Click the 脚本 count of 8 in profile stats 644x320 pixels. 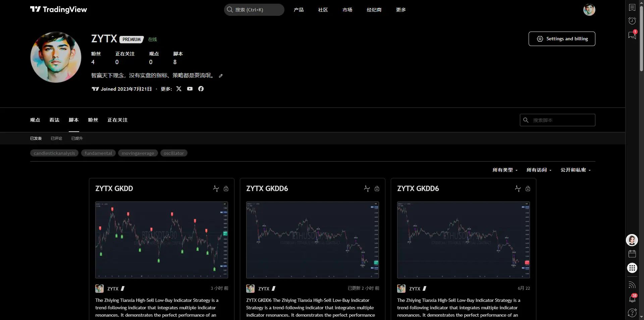click(175, 62)
